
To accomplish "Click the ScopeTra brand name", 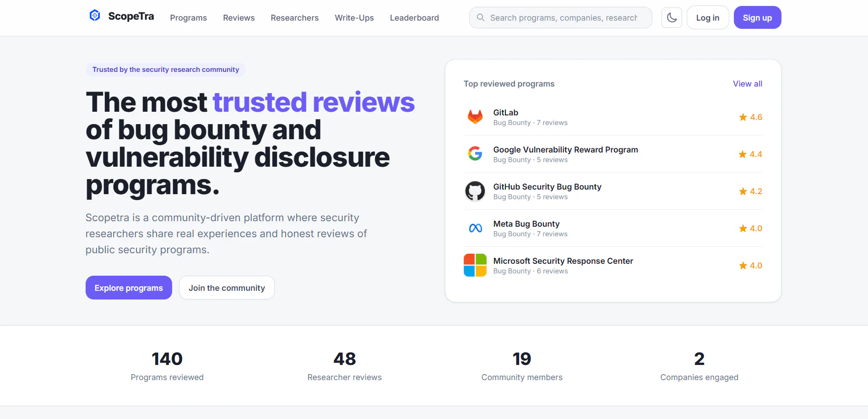I will (x=131, y=16).
